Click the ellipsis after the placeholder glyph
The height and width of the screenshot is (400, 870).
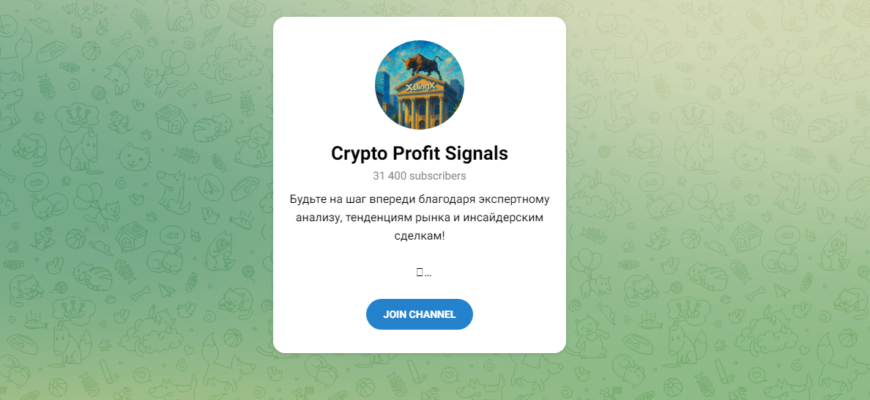click(x=428, y=274)
